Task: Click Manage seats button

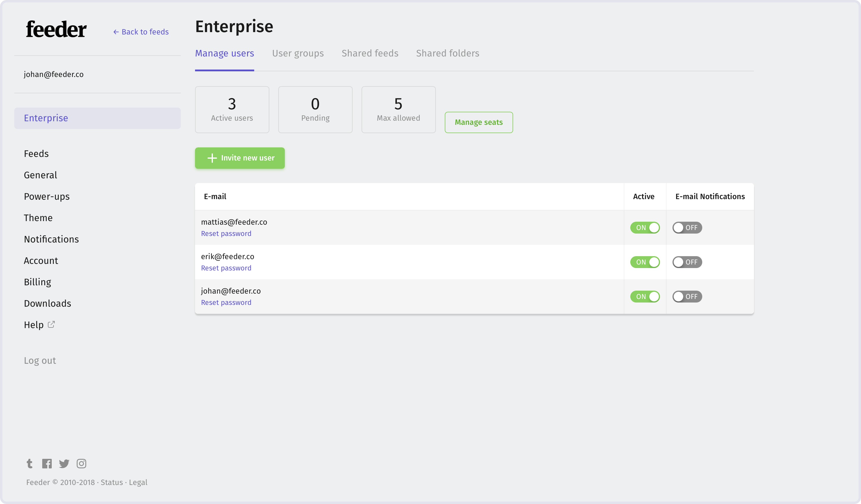Action: [x=479, y=122]
